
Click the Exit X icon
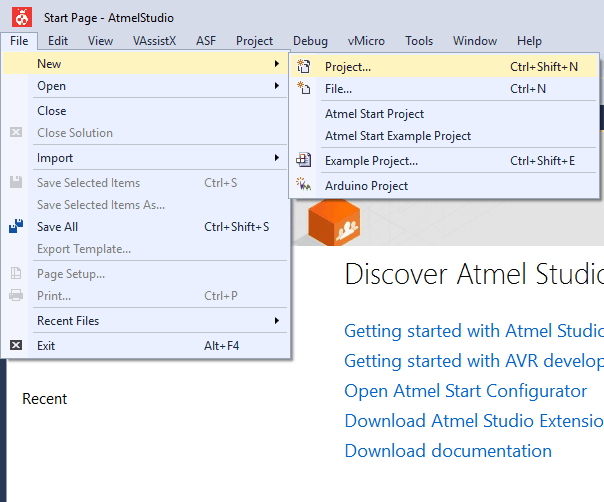click(x=16, y=345)
